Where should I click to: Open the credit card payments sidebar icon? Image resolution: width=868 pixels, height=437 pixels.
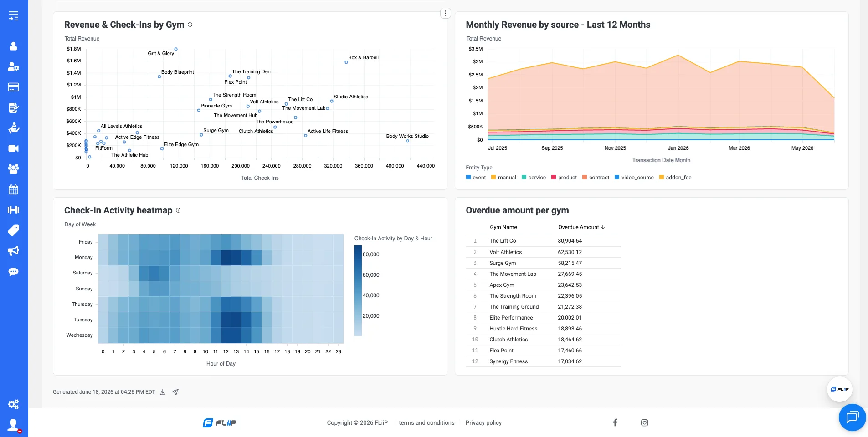pyautogui.click(x=14, y=87)
